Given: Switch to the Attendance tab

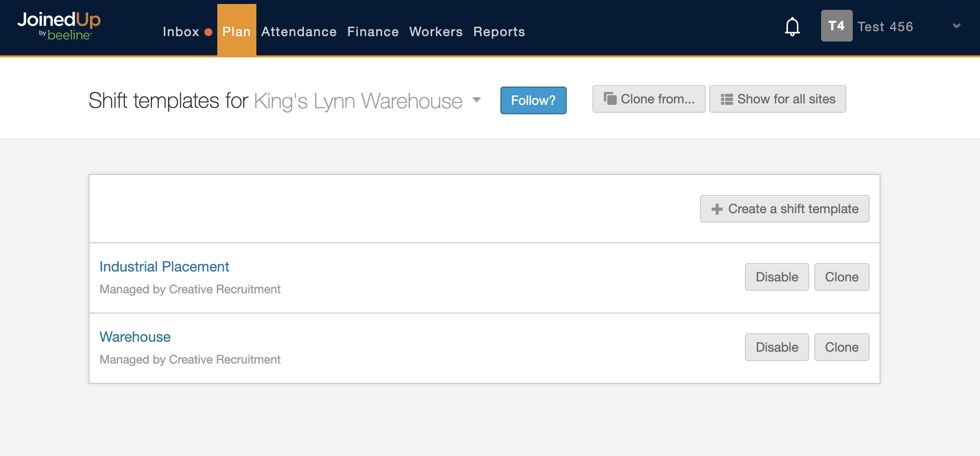Looking at the screenshot, I should click(x=299, y=32).
